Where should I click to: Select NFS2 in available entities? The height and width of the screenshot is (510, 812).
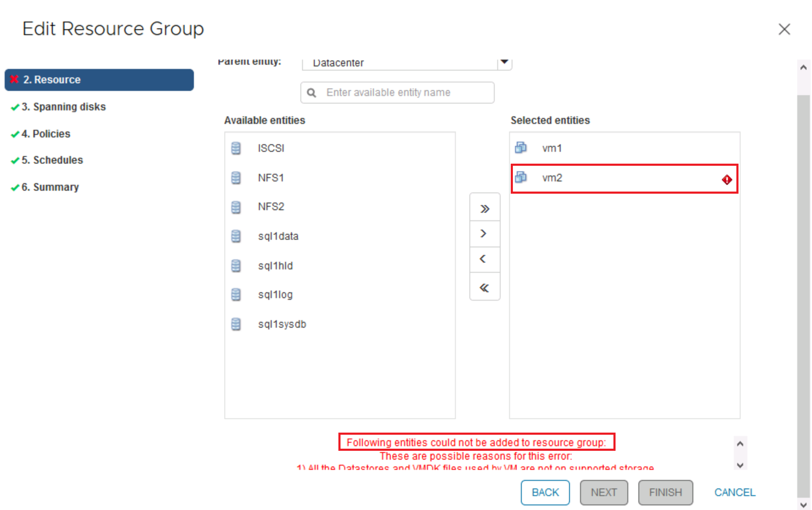point(271,207)
